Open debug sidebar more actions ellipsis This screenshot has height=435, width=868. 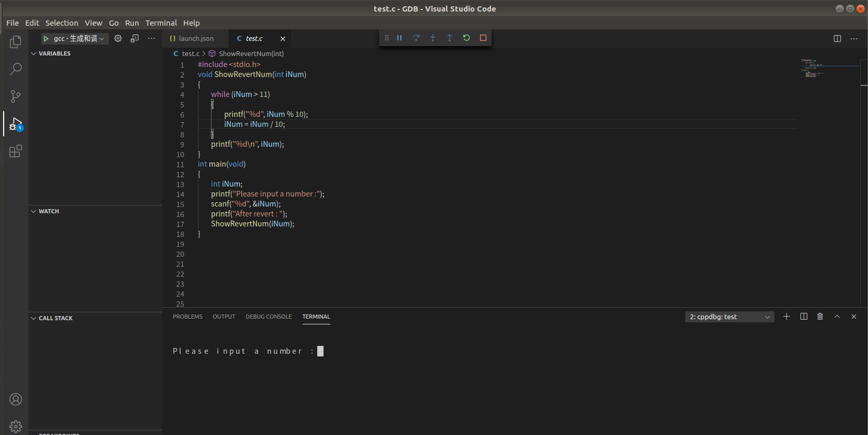pyautogui.click(x=151, y=38)
